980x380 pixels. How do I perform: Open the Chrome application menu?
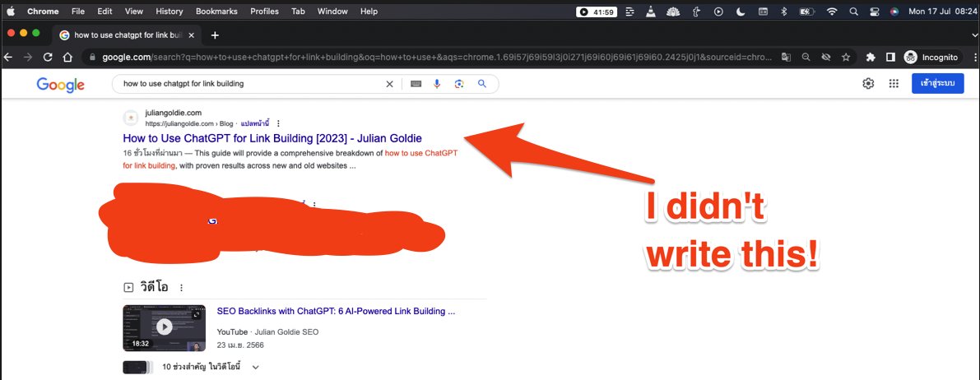tap(43, 12)
